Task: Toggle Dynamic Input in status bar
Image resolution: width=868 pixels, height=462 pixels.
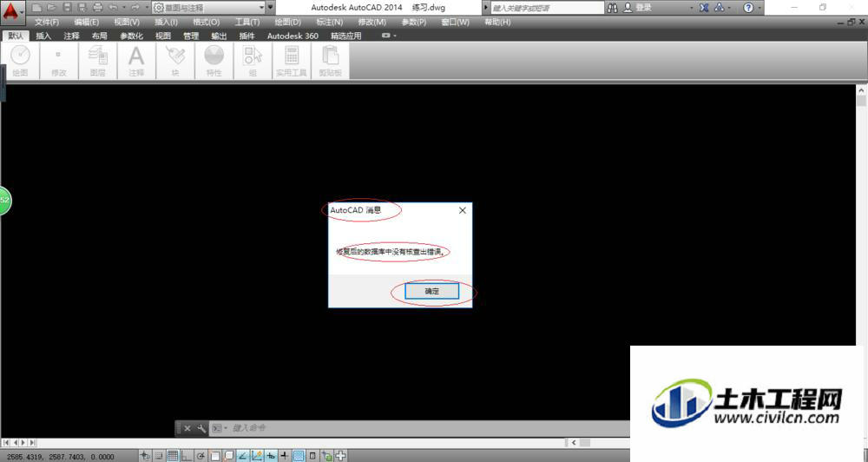Action: (x=271, y=456)
